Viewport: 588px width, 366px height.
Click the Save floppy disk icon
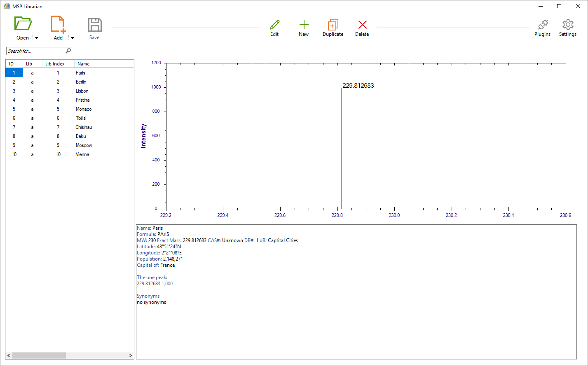tap(94, 25)
